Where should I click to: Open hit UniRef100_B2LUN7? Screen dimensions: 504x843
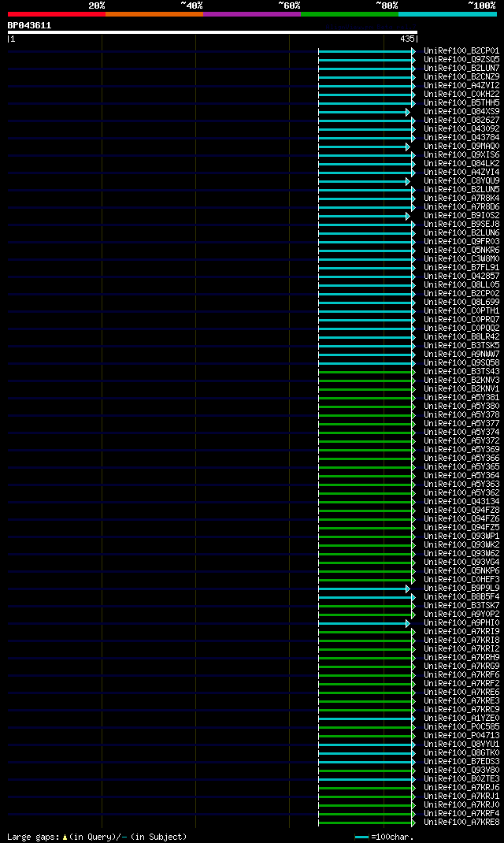(461, 69)
